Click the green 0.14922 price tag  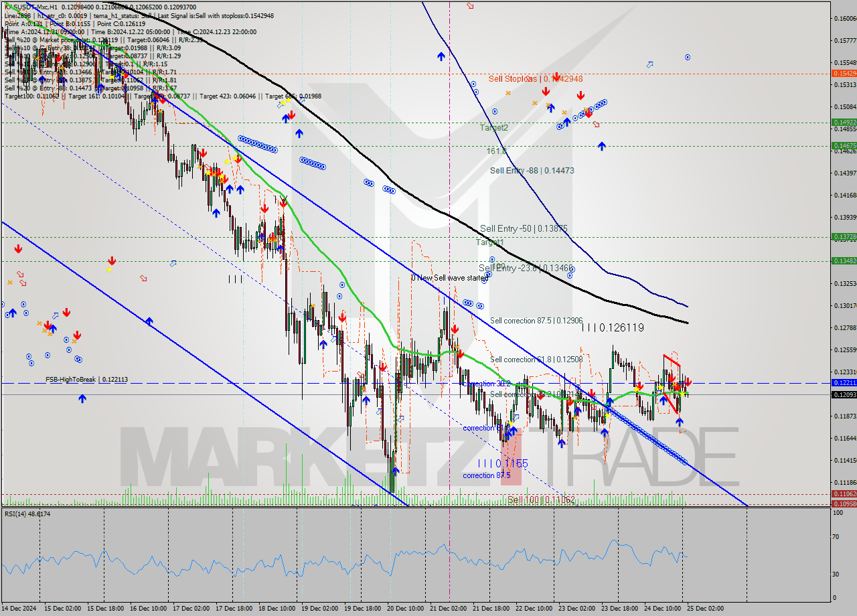click(844, 122)
